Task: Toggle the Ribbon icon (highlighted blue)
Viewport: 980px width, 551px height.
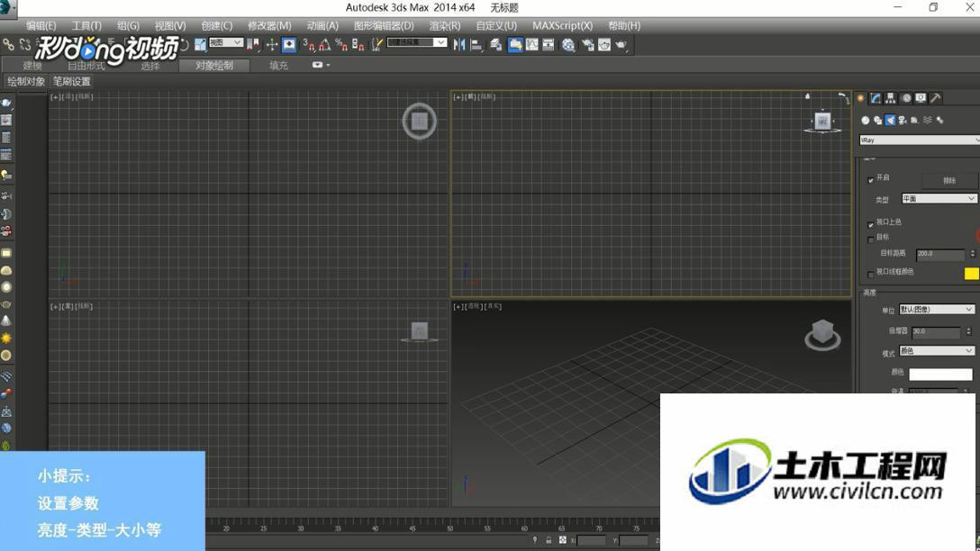Action: (515, 44)
